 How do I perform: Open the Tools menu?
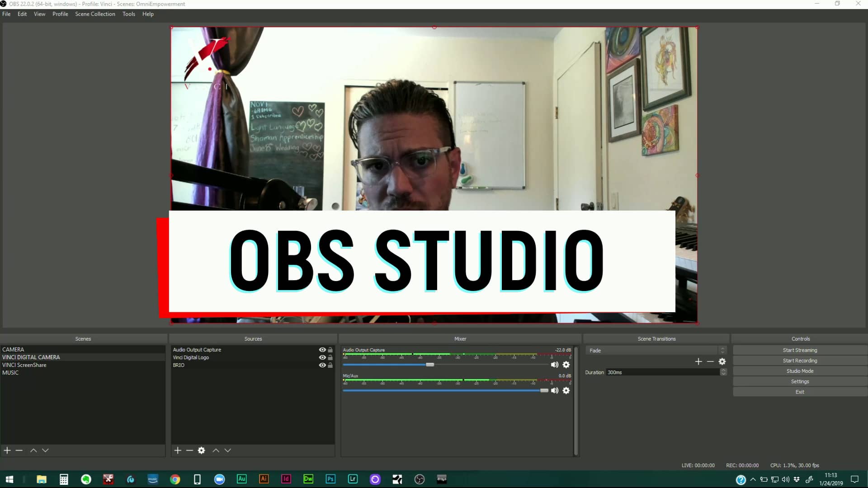tap(128, 14)
